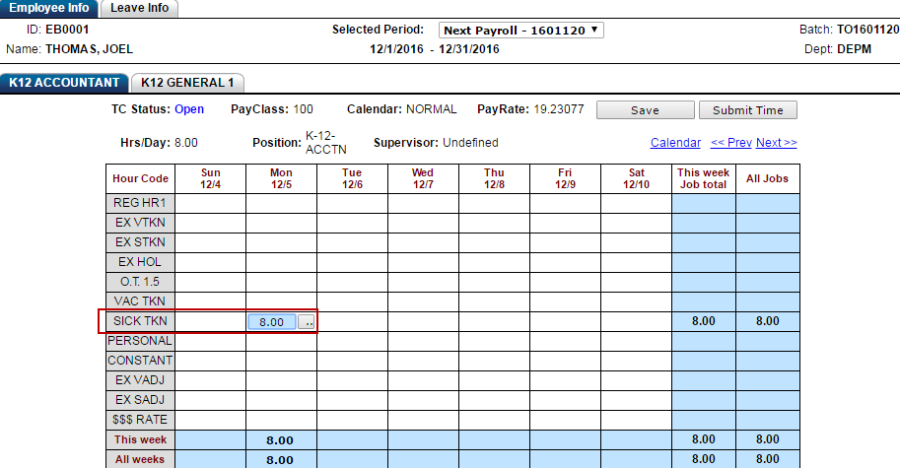Select the CONSTANT cell for Saturday 12/10
Image resolution: width=900 pixels, height=468 pixels.
point(636,361)
